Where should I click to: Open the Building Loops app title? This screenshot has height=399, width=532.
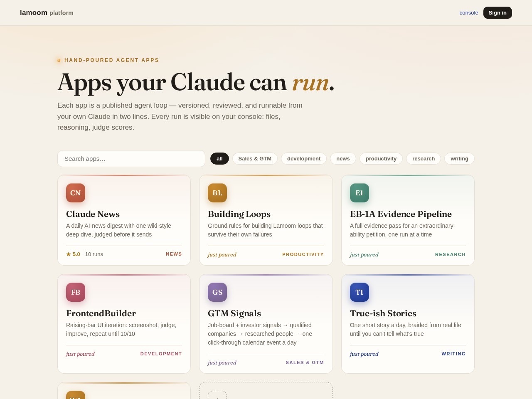pos(239,214)
